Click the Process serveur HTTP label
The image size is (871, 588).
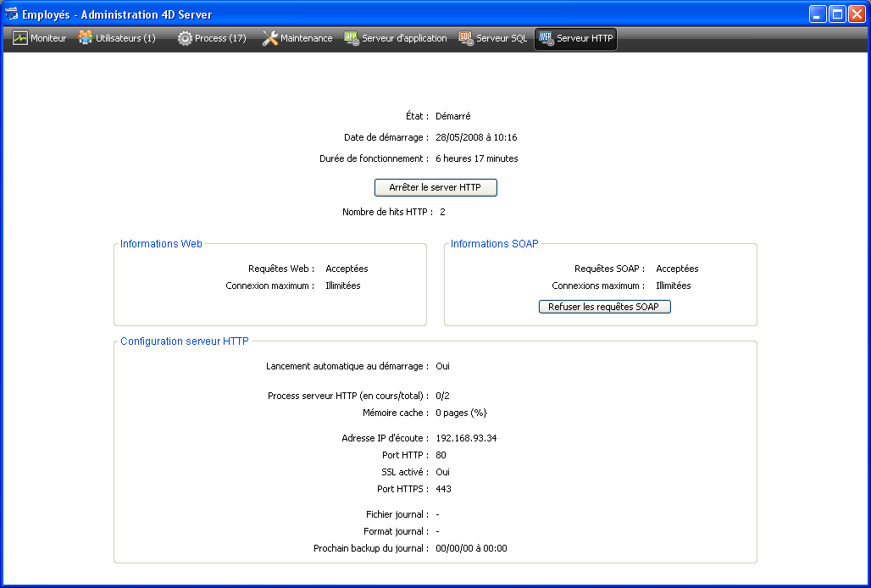(x=348, y=396)
